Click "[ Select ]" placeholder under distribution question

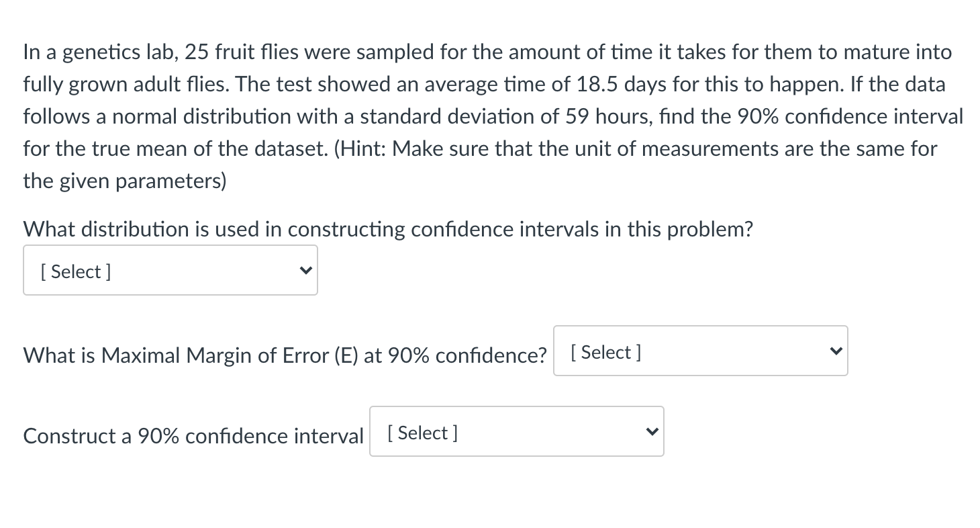76,271
